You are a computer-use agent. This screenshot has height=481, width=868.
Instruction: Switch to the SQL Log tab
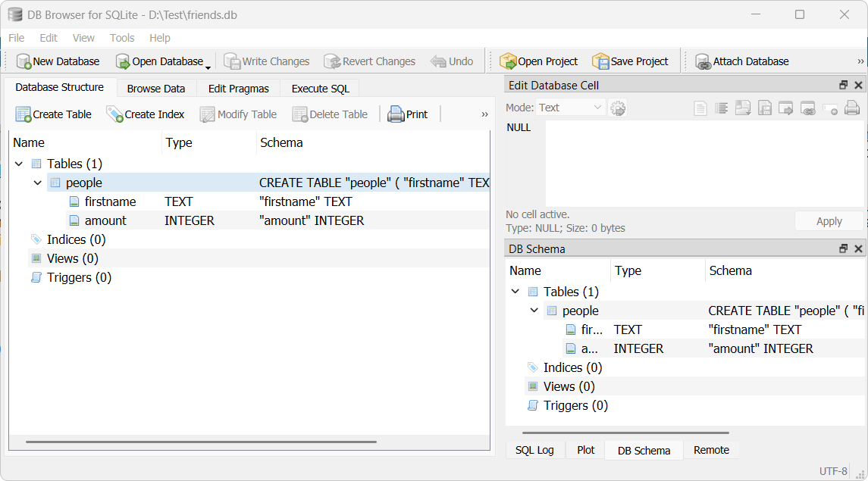[534, 450]
